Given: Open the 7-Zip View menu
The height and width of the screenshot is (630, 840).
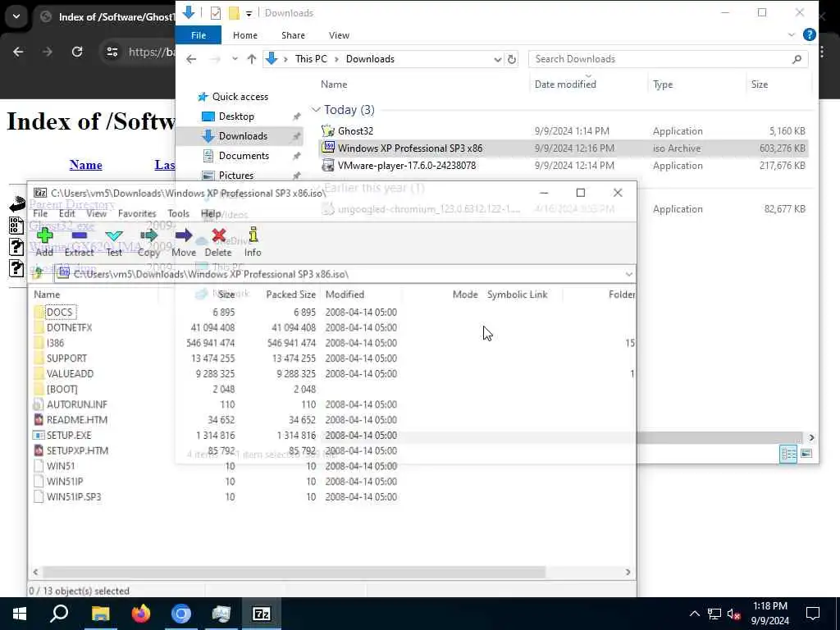Looking at the screenshot, I should pos(97,213).
